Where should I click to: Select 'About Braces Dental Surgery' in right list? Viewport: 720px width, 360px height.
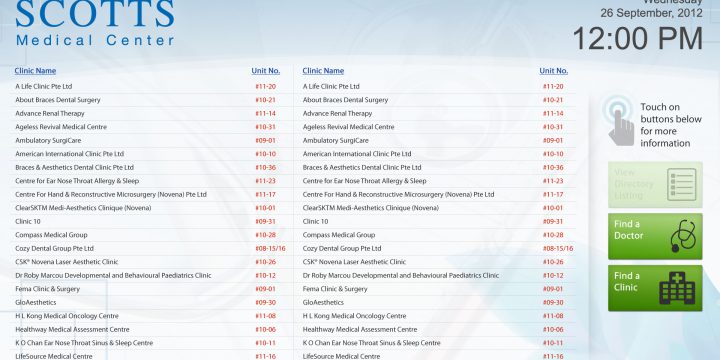(345, 100)
